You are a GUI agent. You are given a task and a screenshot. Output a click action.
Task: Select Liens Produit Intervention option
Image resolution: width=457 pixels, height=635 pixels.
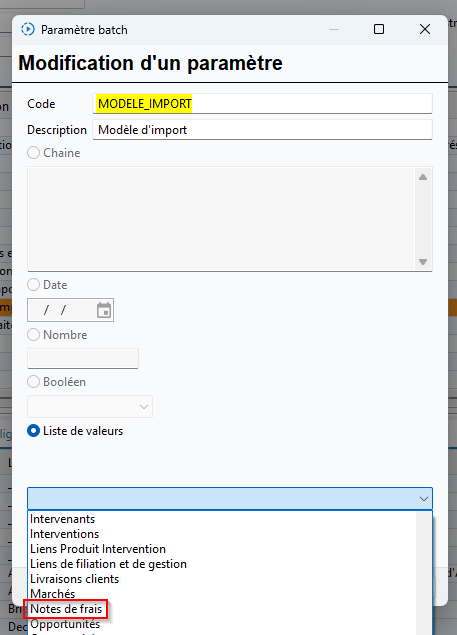(x=98, y=549)
